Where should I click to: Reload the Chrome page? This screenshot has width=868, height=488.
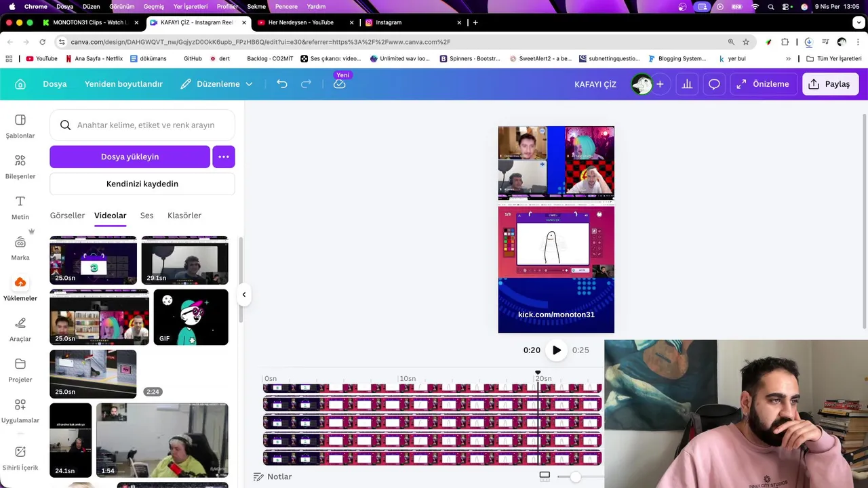click(x=43, y=41)
